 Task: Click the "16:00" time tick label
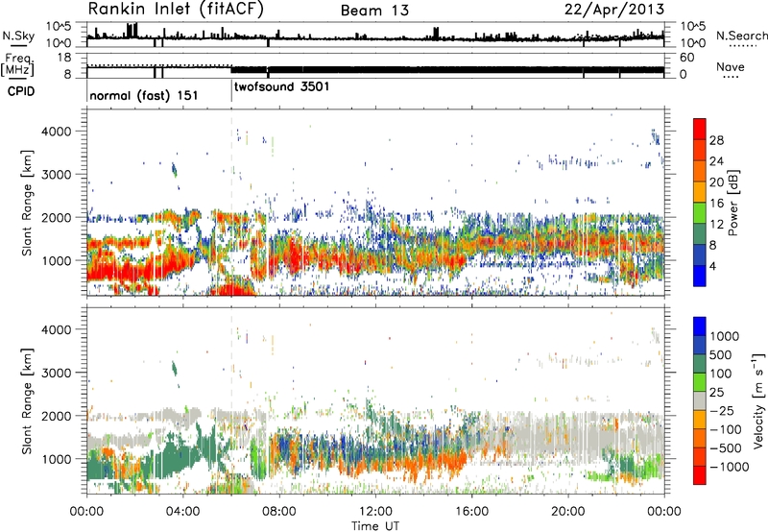471,512
